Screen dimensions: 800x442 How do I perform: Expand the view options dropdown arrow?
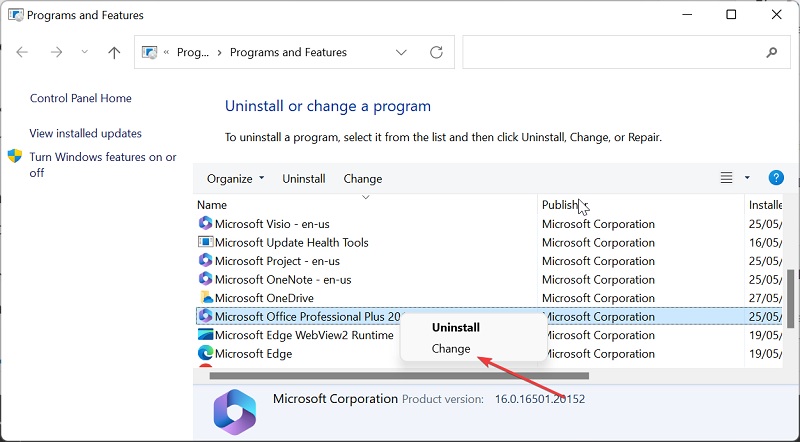pos(747,178)
